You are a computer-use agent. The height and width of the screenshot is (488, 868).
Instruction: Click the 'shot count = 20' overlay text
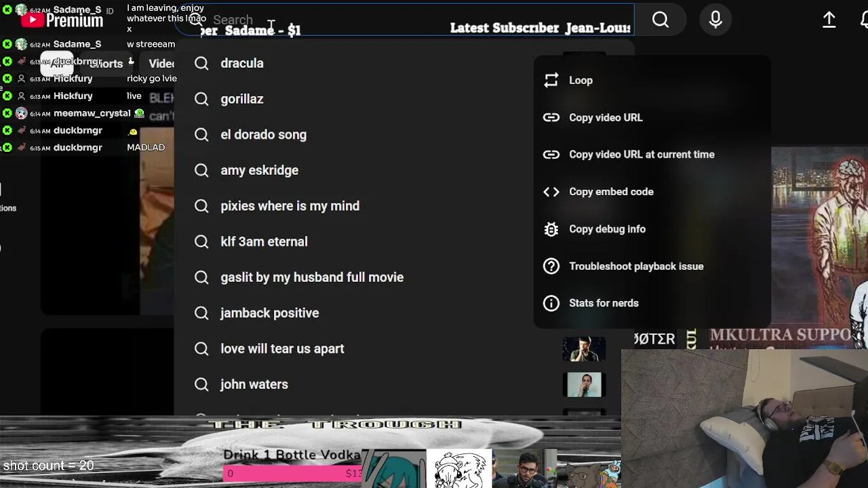click(x=48, y=466)
